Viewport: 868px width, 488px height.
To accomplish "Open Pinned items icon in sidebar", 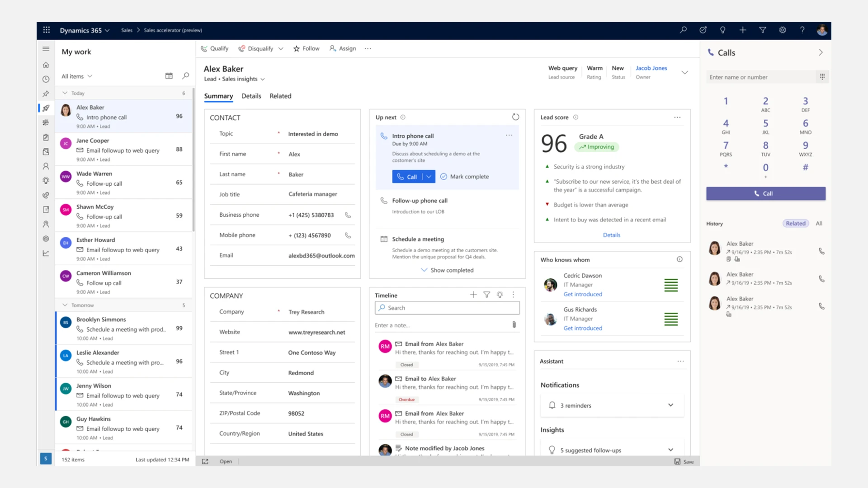I will pos(46,94).
